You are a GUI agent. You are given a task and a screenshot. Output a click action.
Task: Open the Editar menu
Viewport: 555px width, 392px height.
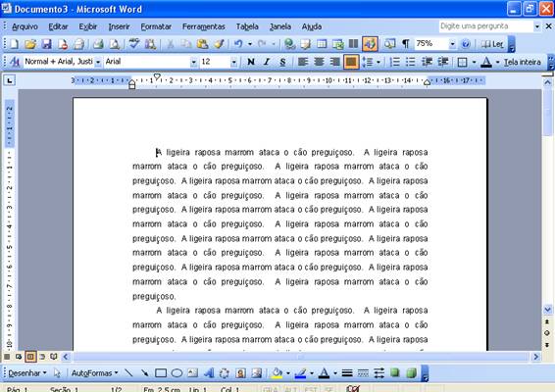(58, 26)
